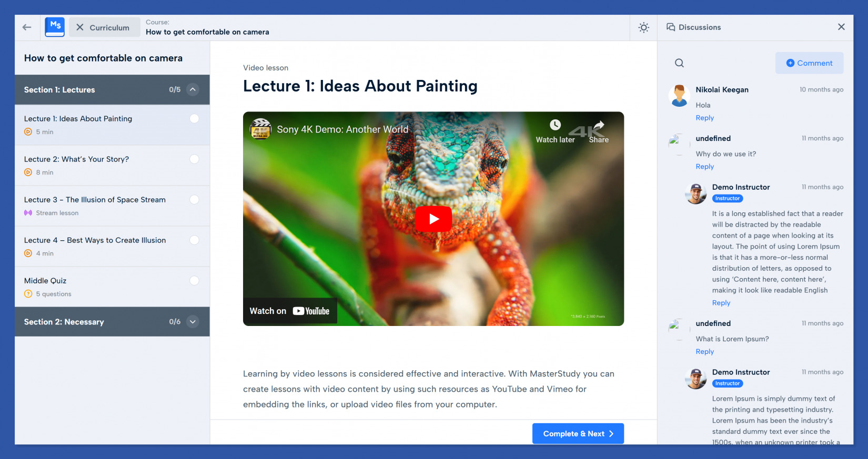Expand Section 2: Necessary chevron
The height and width of the screenshot is (459, 868).
click(x=193, y=322)
